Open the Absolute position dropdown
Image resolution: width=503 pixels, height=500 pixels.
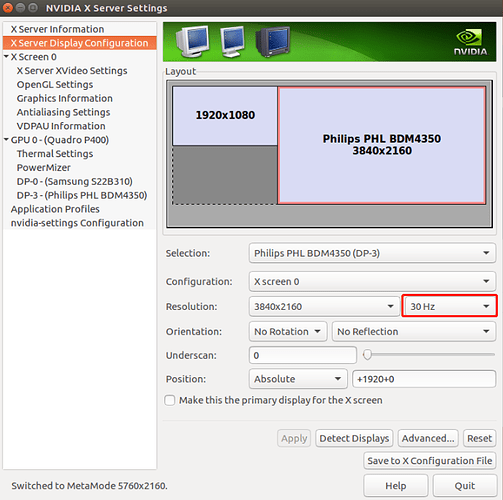point(298,379)
